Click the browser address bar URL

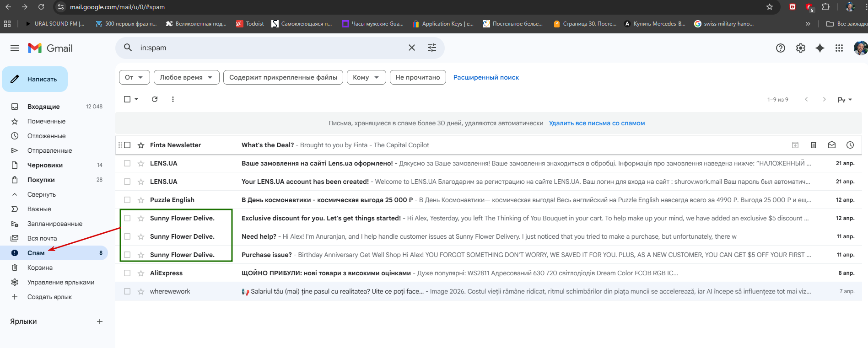coord(117,7)
